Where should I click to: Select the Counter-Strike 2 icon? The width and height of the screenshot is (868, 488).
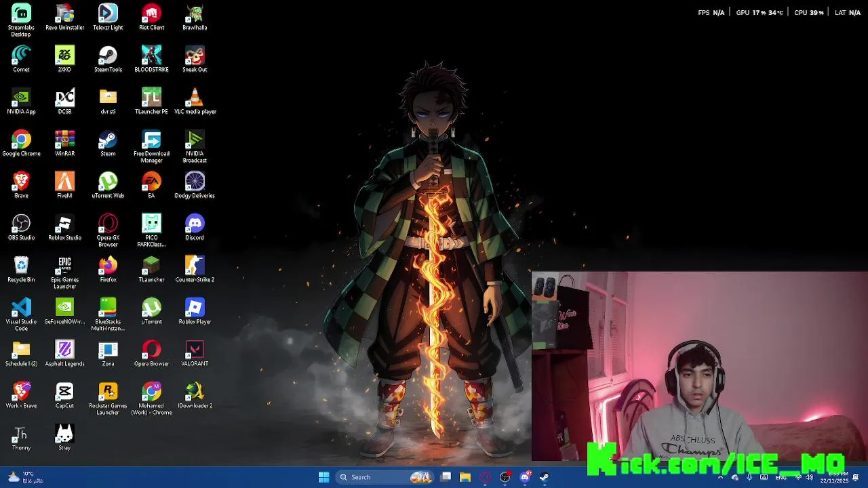point(195,270)
